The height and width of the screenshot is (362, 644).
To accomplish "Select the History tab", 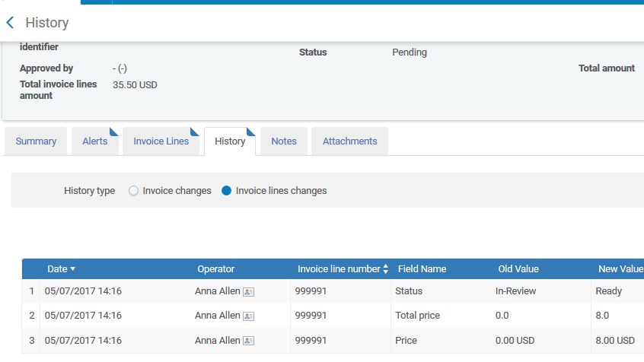I will click(230, 141).
